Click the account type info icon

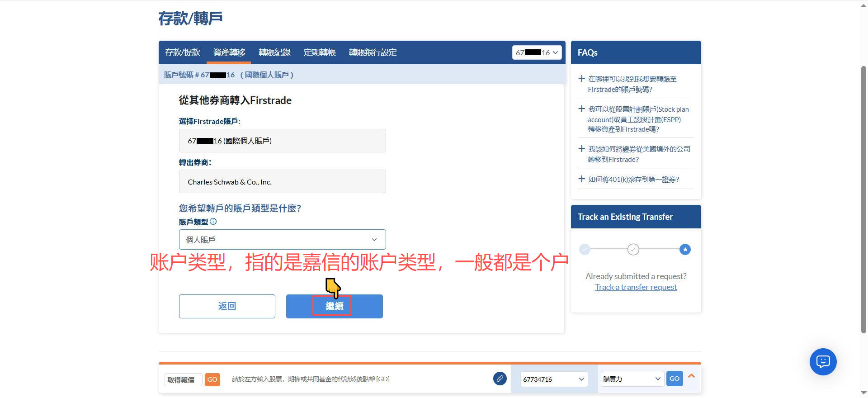tap(213, 222)
